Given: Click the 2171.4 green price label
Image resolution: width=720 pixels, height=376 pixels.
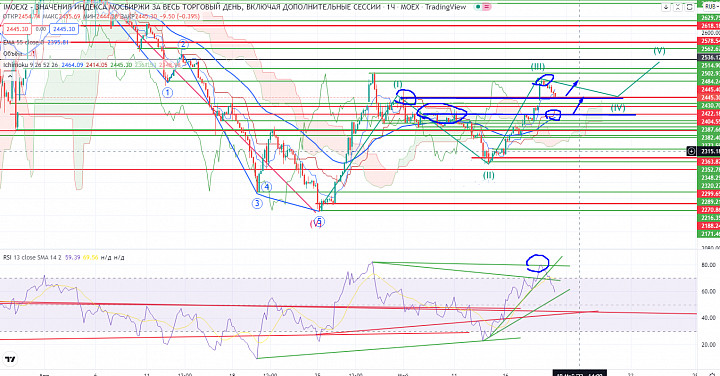Looking at the screenshot, I should coord(710,234).
